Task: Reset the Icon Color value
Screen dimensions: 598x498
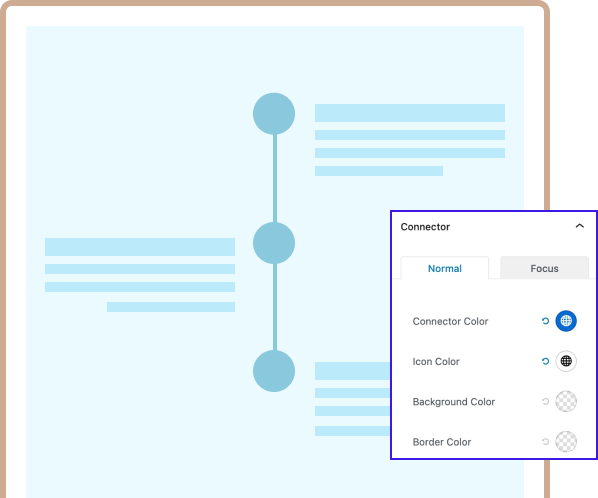Action: [545, 361]
